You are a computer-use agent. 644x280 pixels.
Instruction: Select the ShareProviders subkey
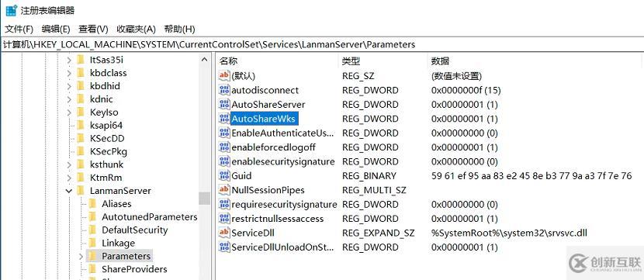[x=134, y=269]
